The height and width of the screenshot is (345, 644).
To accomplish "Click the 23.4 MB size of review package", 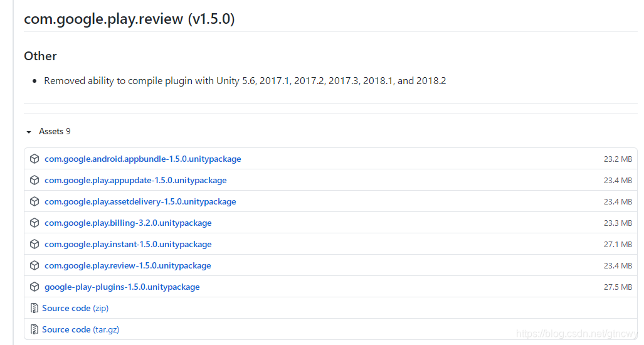I will tap(618, 266).
